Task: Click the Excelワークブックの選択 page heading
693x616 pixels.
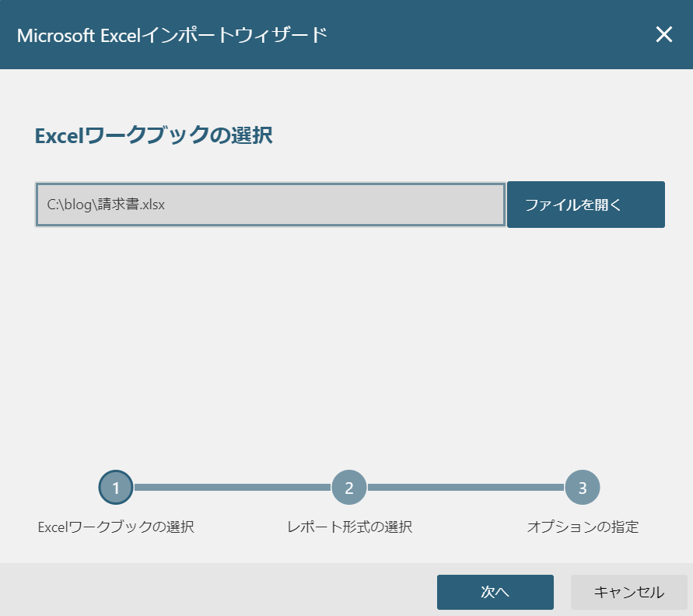Action: pyautogui.click(x=153, y=135)
